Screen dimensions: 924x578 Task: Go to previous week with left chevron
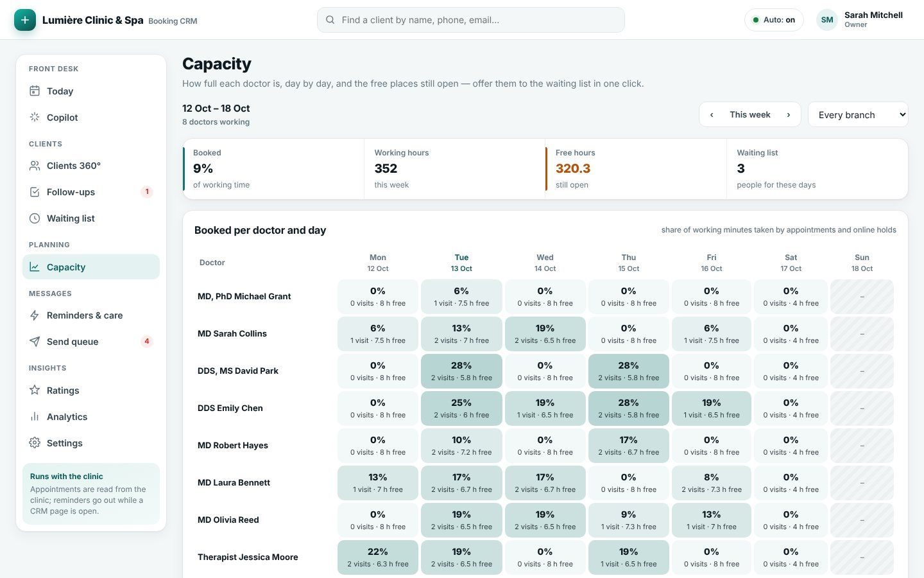(712, 115)
